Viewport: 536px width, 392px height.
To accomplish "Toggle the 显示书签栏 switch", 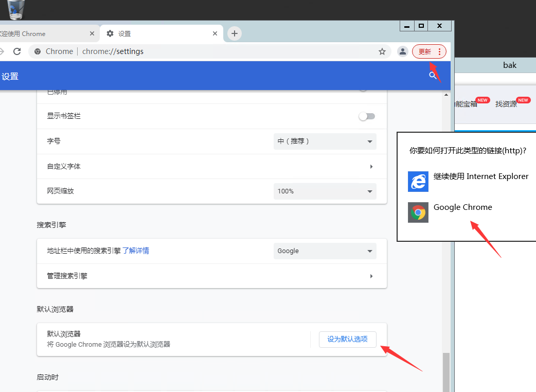I will [x=367, y=116].
